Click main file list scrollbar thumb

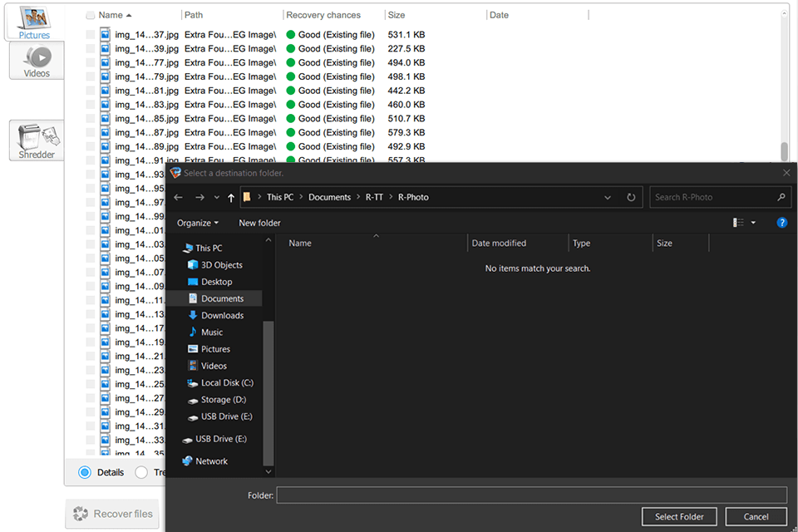point(784,151)
